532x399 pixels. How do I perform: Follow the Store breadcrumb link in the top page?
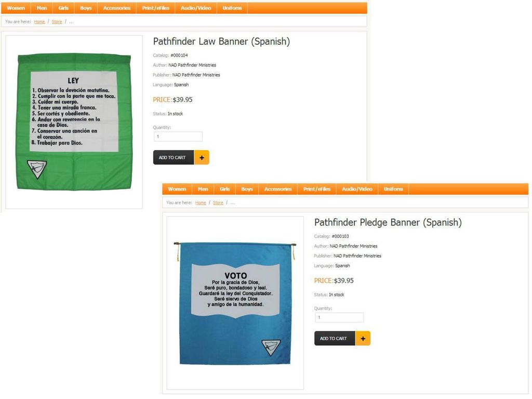57,22
